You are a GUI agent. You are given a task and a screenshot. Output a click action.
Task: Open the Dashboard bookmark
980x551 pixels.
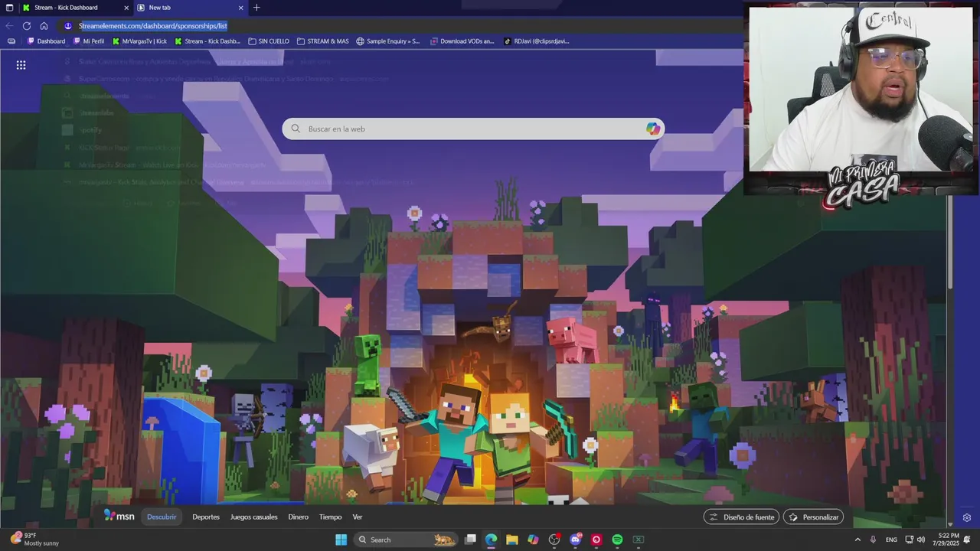[47, 41]
